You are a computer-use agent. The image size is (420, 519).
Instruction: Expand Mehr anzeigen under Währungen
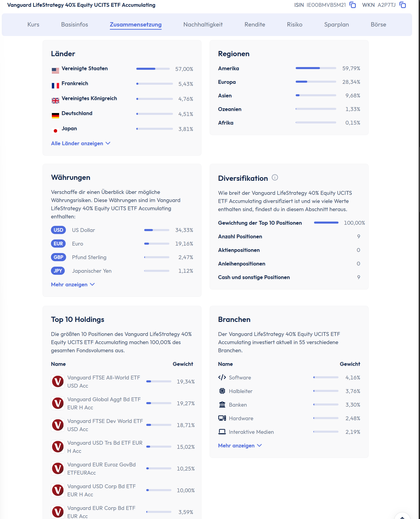[73, 285]
